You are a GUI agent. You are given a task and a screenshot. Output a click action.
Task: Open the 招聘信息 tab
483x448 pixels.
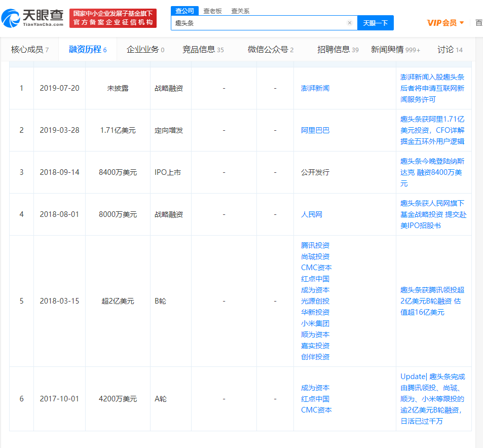(x=338, y=49)
